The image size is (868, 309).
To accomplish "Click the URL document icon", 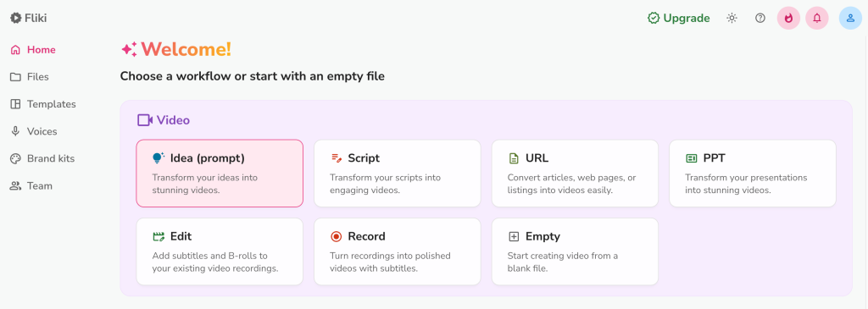I will pyautogui.click(x=514, y=158).
